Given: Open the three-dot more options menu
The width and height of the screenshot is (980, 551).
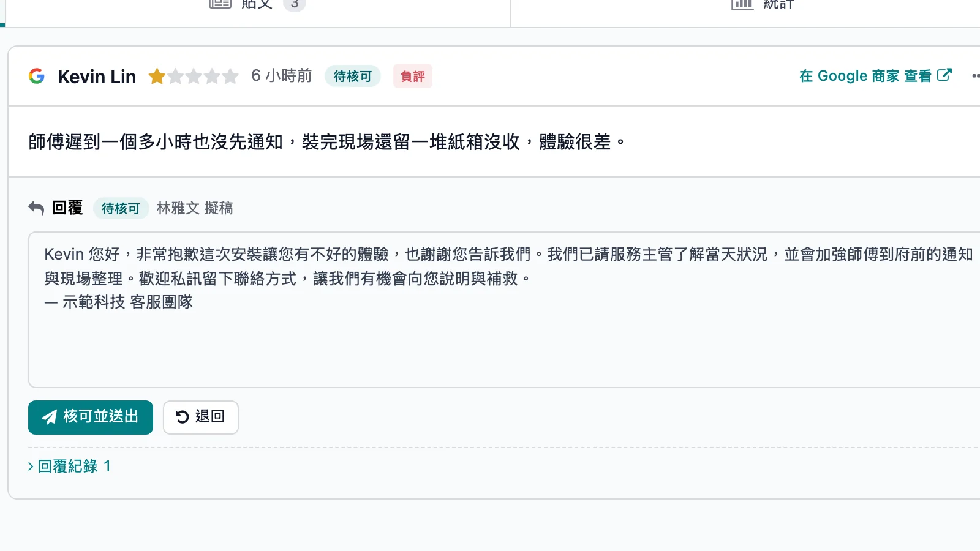Looking at the screenshot, I should pyautogui.click(x=976, y=76).
